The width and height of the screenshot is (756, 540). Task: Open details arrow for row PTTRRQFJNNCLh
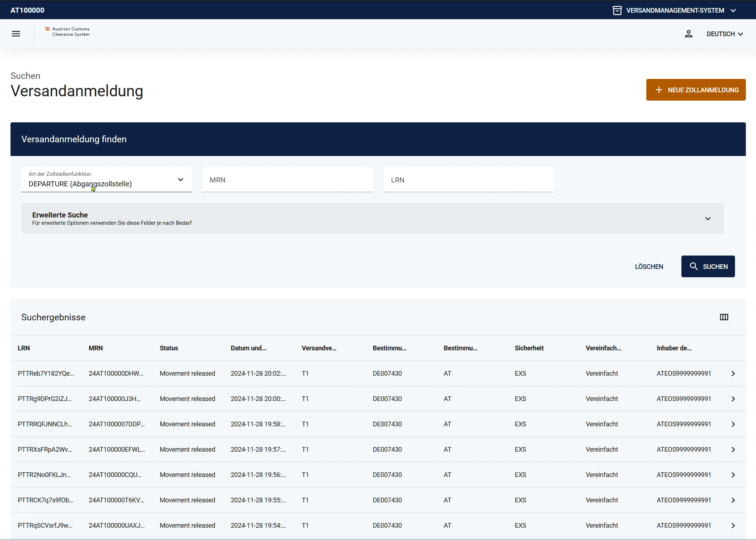[733, 424]
